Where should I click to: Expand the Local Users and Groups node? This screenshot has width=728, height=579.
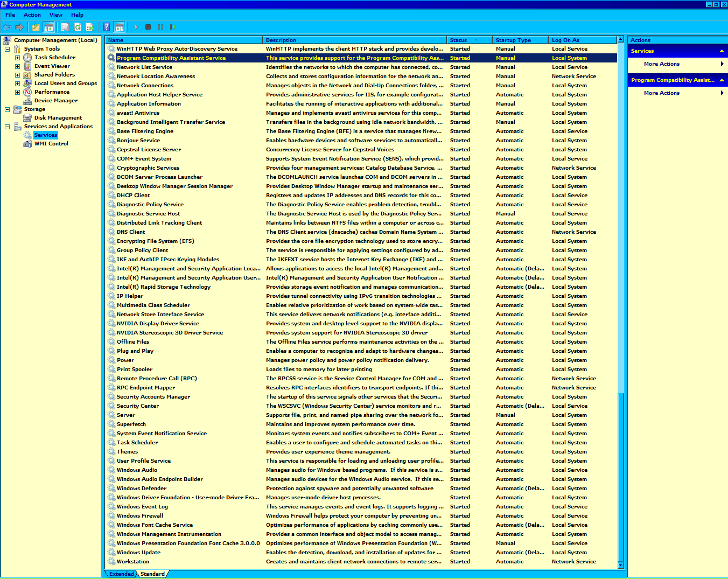17,83
